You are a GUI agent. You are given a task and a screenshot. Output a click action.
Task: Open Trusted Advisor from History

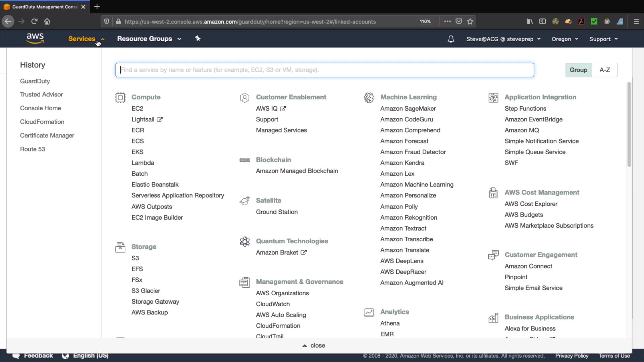(41, 95)
